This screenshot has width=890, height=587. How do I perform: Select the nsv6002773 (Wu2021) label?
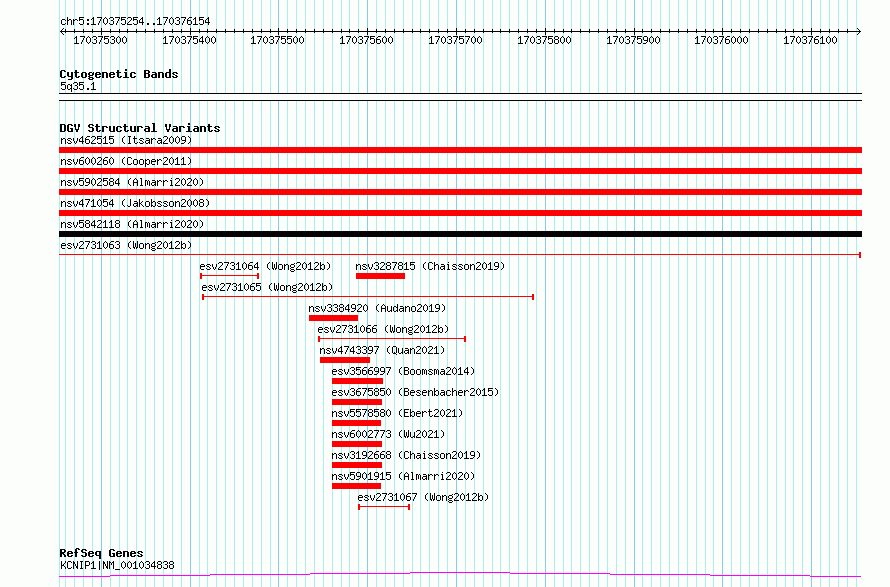pyautogui.click(x=389, y=434)
